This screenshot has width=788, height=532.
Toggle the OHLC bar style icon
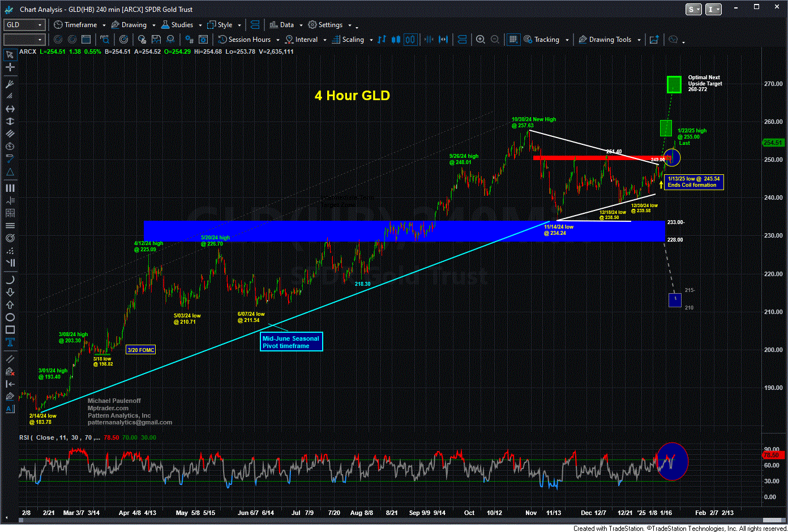tap(382, 40)
